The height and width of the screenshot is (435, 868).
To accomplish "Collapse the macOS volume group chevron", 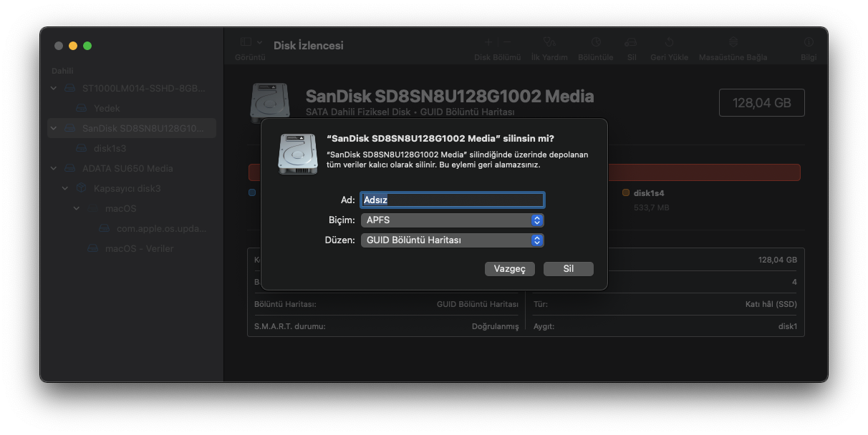I will click(77, 208).
